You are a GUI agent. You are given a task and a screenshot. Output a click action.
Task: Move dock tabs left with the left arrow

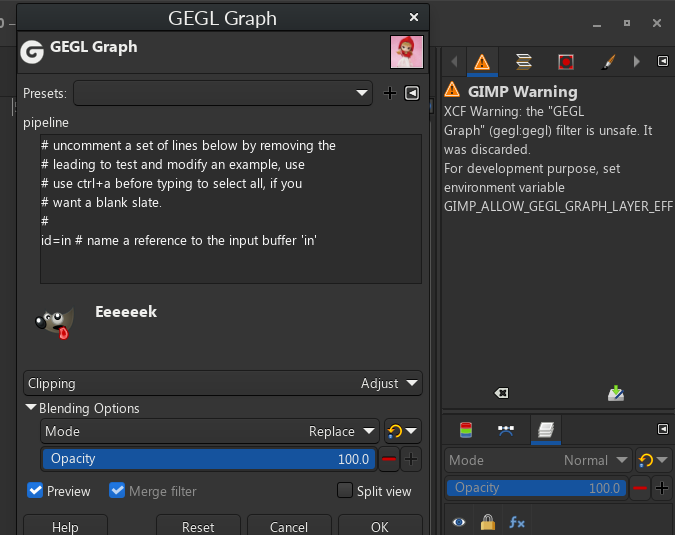(454, 62)
